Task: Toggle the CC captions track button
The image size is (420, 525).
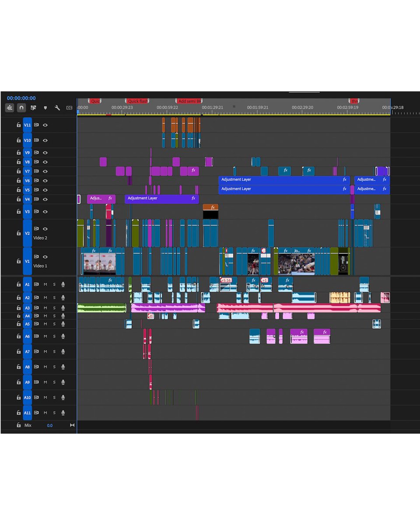Action: (x=69, y=108)
